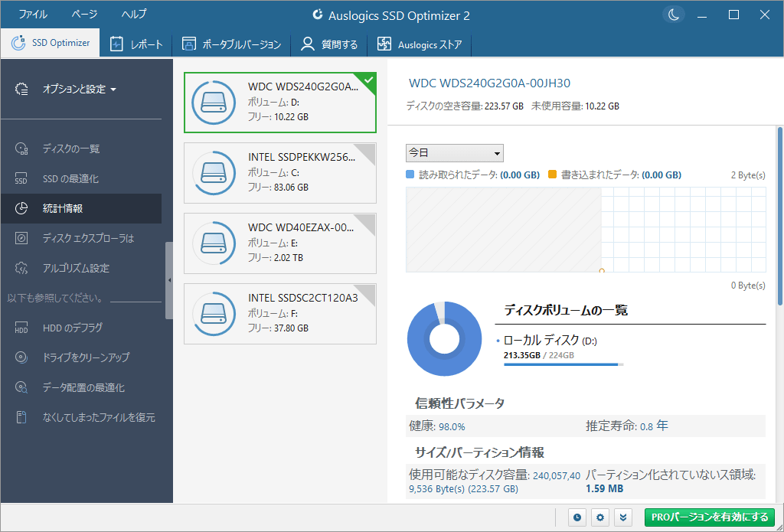
Task: Switch to レポート tab
Action: tap(137, 44)
